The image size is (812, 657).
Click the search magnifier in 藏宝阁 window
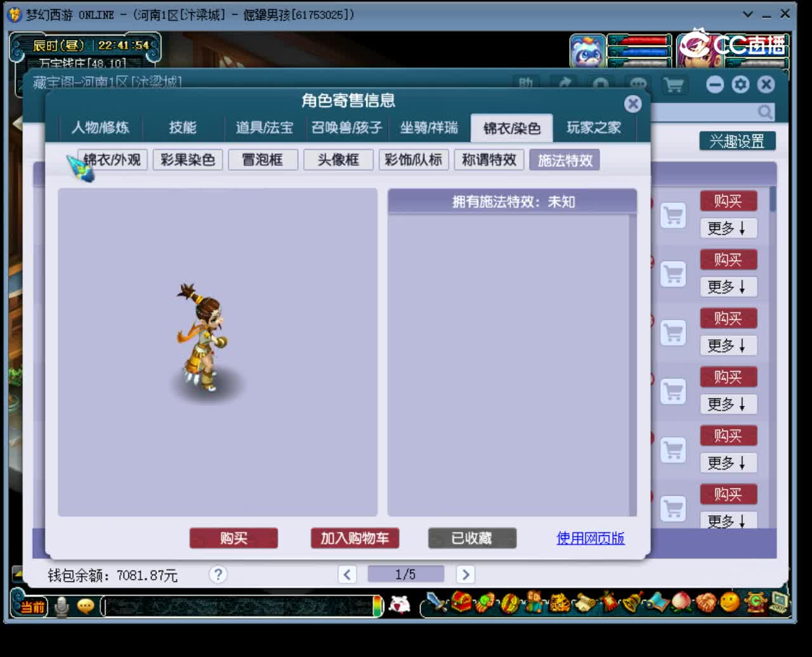coord(766,112)
